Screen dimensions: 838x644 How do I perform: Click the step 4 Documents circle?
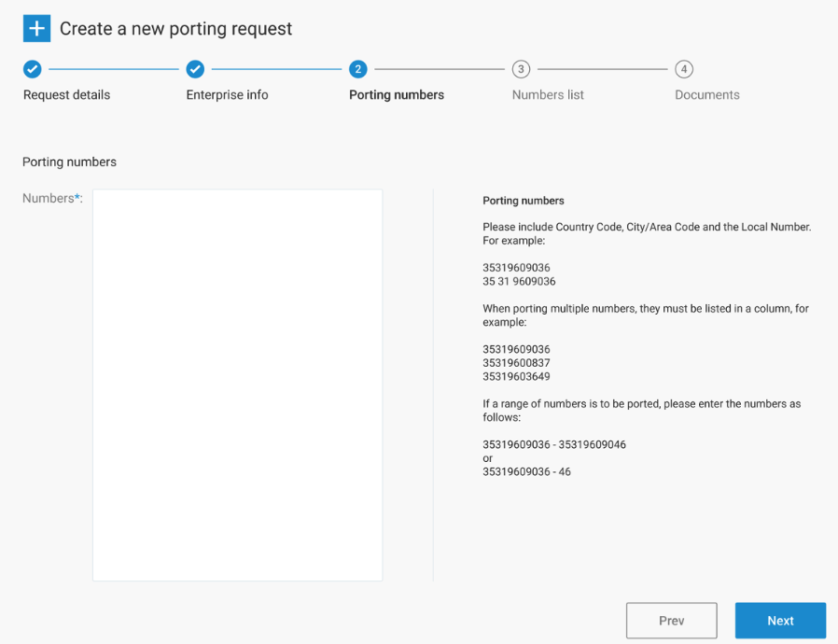click(x=684, y=69)
